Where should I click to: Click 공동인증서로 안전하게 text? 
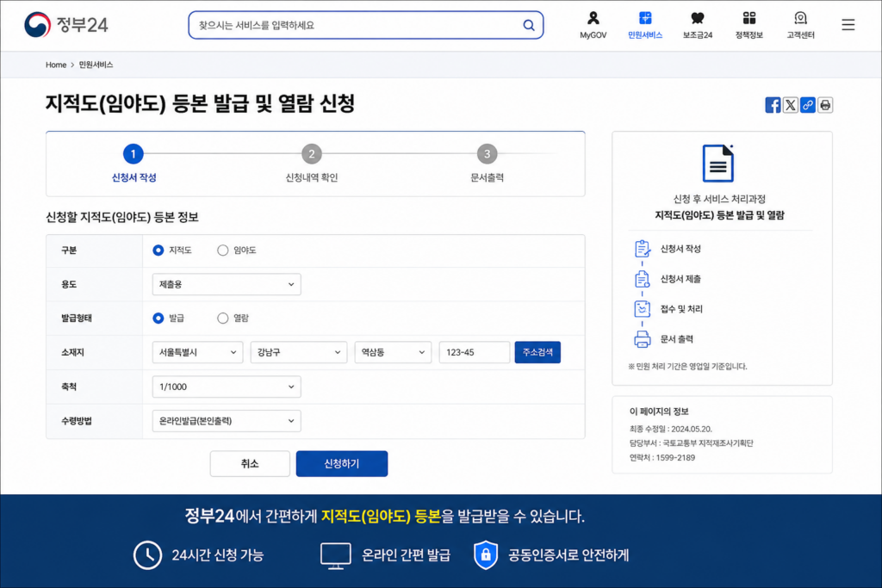(568, 555)
